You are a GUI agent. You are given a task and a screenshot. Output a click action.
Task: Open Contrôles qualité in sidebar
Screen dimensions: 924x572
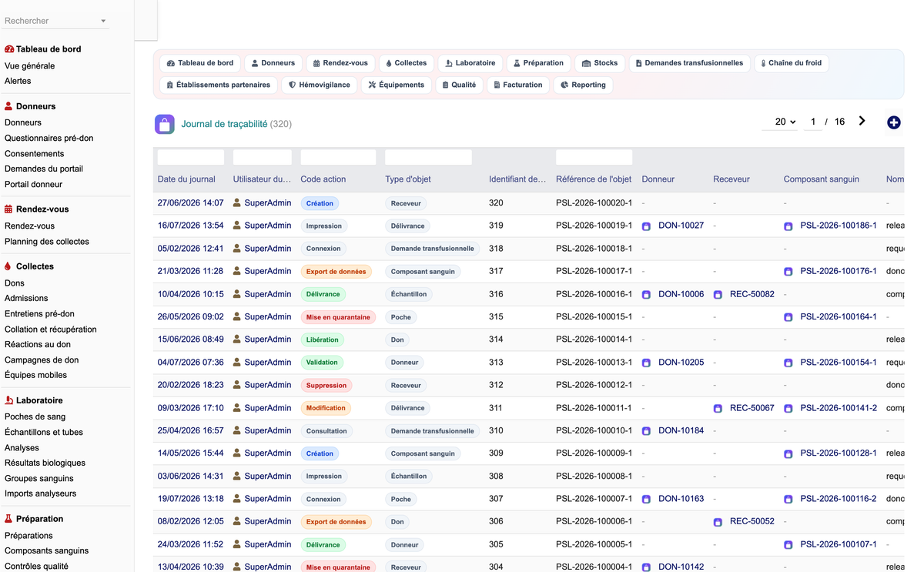36,566
